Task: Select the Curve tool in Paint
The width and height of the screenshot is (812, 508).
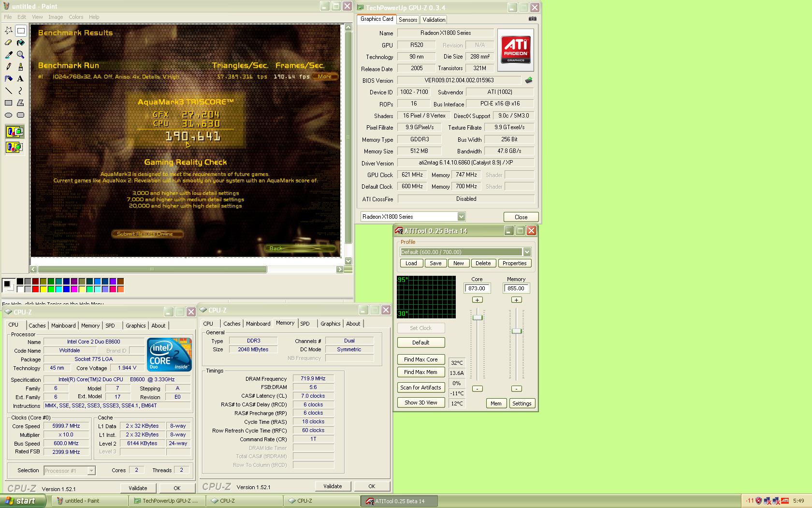Action: point(21,90)
